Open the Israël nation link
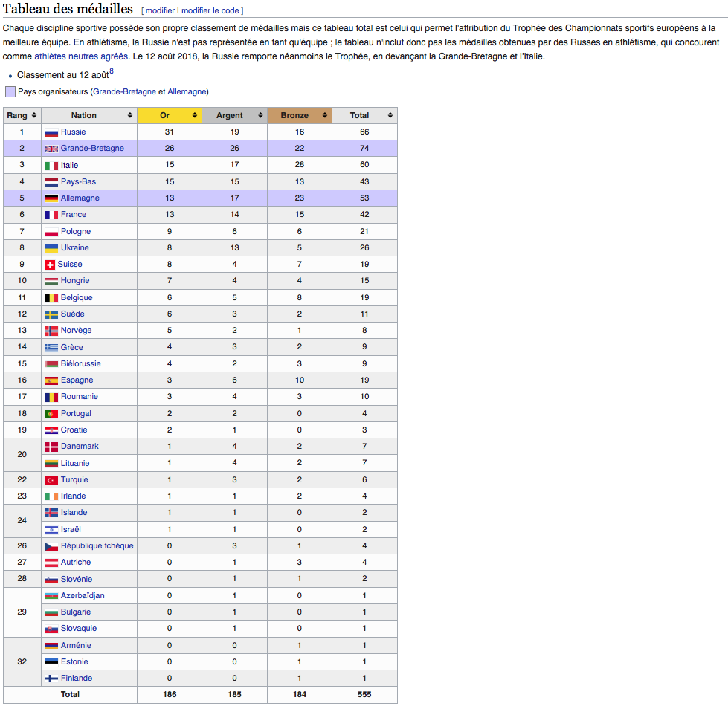Screen dimensions: 728x706 point(71,529)
